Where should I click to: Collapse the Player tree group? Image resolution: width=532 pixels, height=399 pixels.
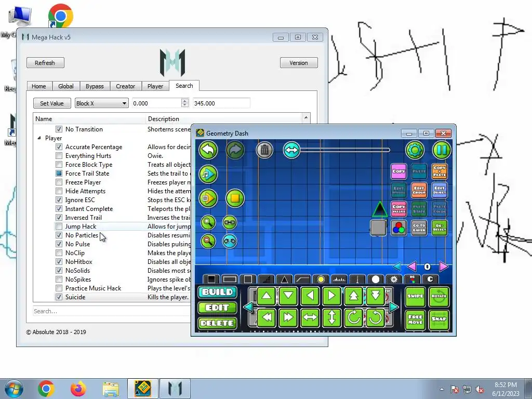tap(39, 138)
